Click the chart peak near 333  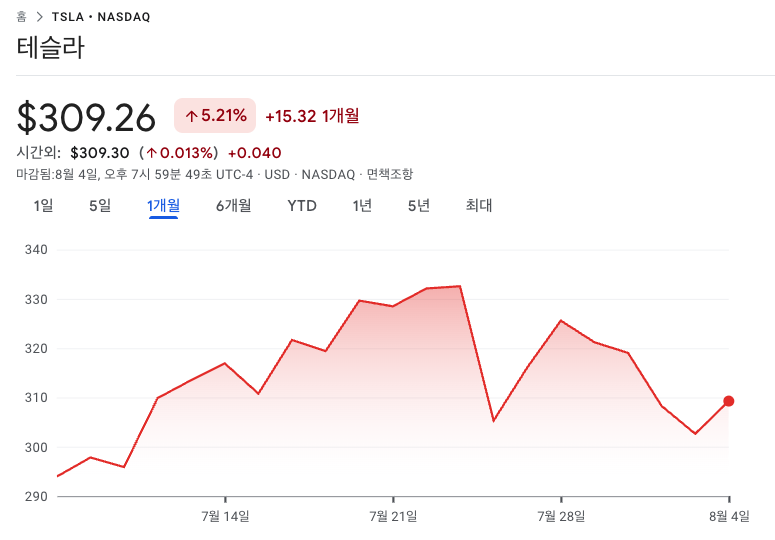pyautogui.click(x=460, y=286)
